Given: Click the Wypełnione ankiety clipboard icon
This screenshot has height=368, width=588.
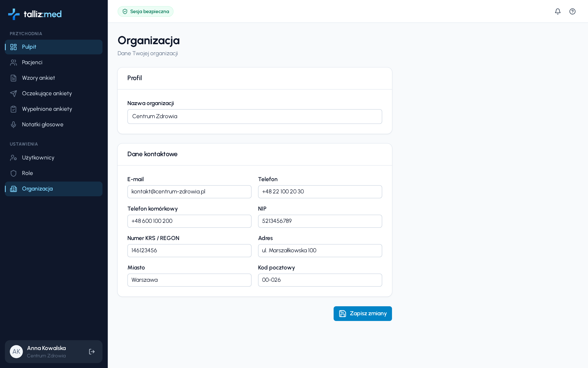Looking at the screenshot, I should 13,109.
